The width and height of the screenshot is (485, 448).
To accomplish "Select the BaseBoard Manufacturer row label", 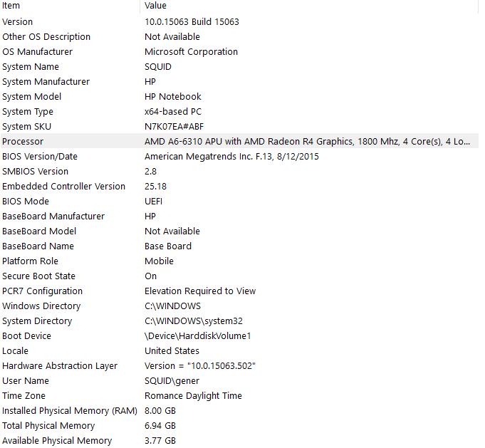I will [53, 217].
